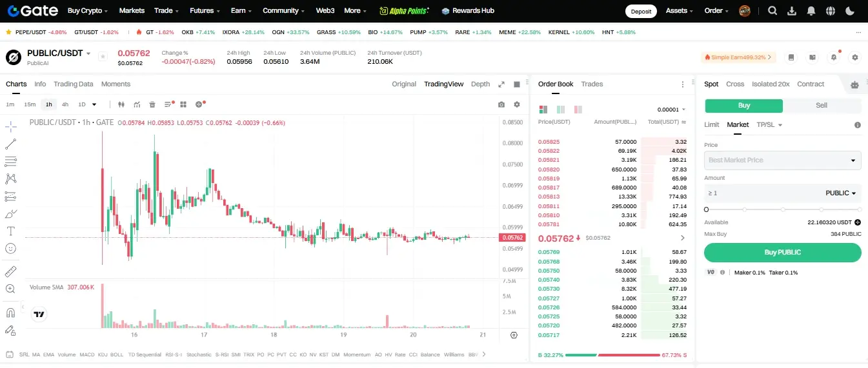The image size is (868, 368).
Task: Open the notifications bell in header
Action: click(811, 11)
